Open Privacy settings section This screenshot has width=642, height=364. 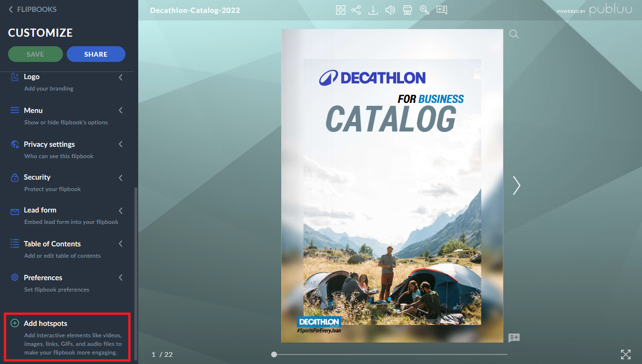pyautogui.click(x=67, y=150)
